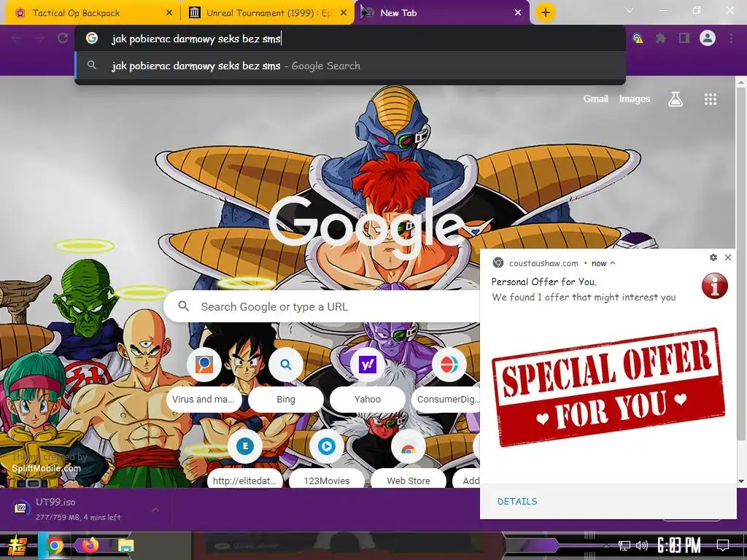Open the Virus and ma... shortcut

pyautogui.click(x=204, y=380)
